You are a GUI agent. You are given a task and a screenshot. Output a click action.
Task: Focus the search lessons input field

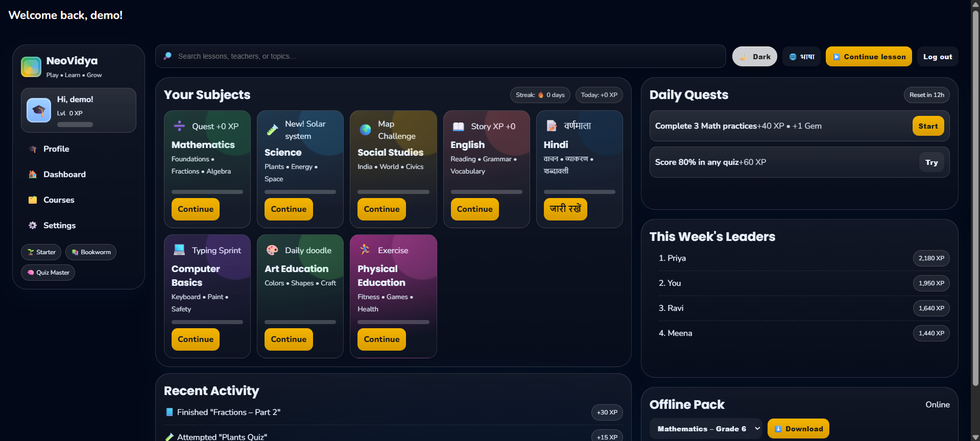click(x=440, y=56)
